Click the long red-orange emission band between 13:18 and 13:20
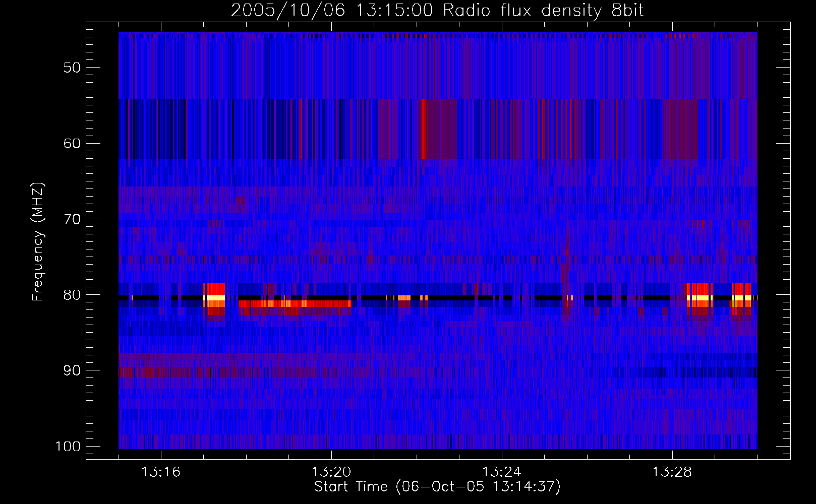816x504 pixels. click(x=295, y=303)
